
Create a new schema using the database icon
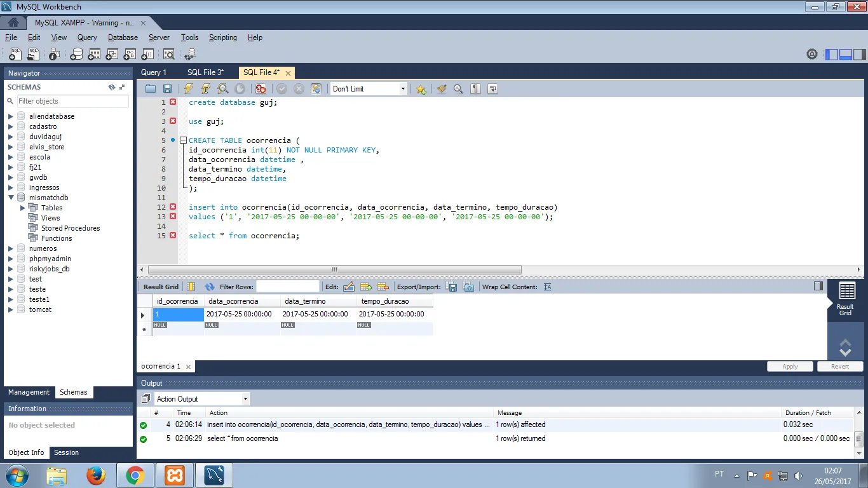tap(76, 55)
